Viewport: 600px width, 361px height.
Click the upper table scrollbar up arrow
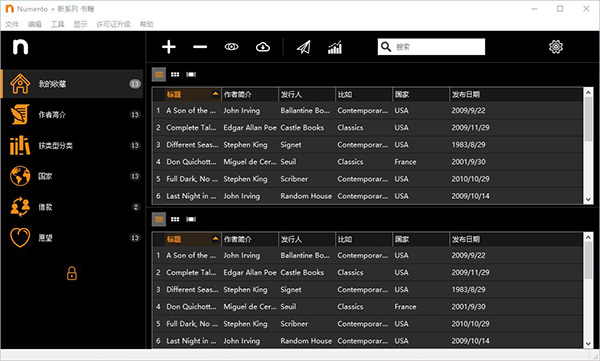tap(588, 92)
